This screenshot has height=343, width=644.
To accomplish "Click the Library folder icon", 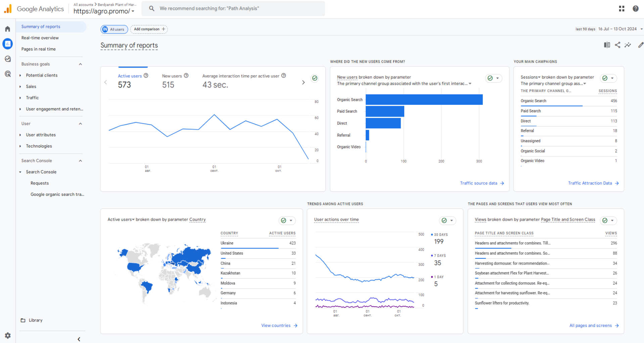I will [23, 320].
